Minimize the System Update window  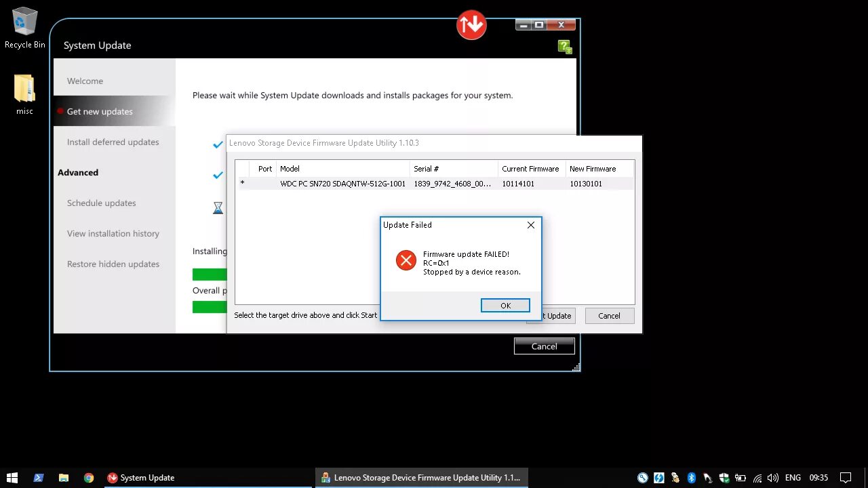tap(522, 25)
